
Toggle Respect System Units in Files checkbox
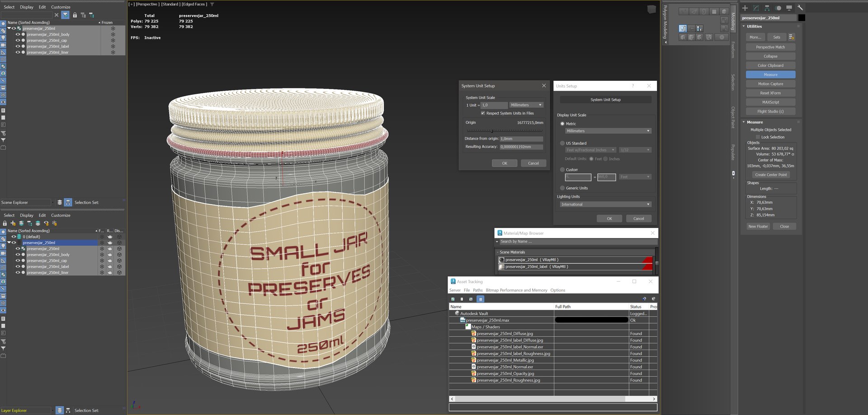483,113
